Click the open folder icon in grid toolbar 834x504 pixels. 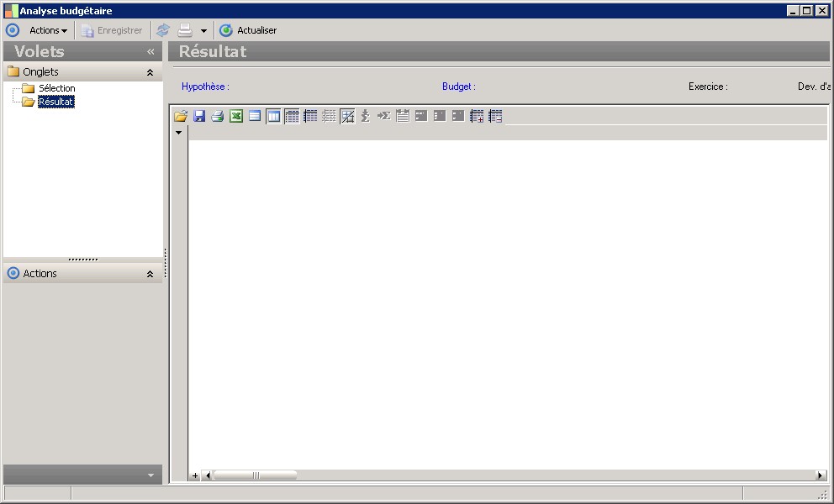tap(181, 116)
